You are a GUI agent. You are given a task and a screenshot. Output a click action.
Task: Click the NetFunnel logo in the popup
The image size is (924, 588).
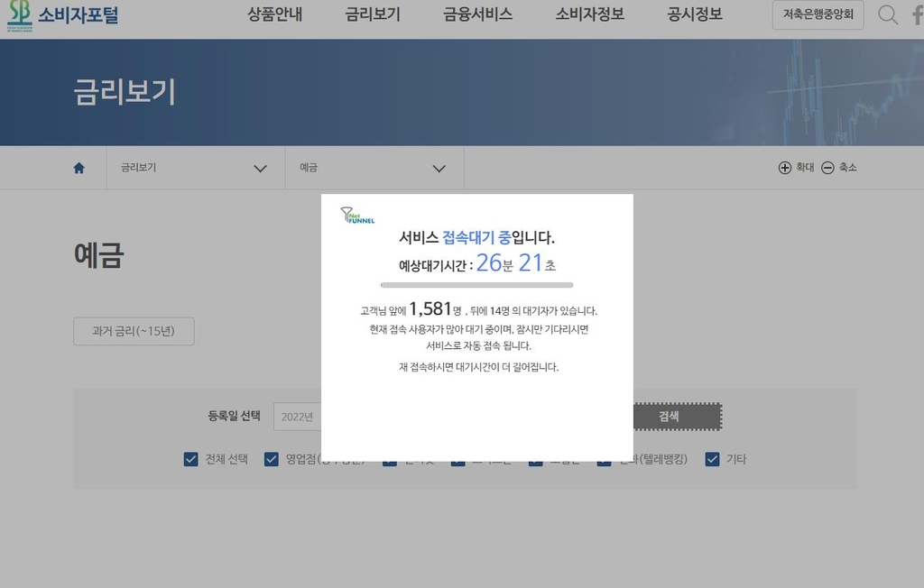pos(357,216)
